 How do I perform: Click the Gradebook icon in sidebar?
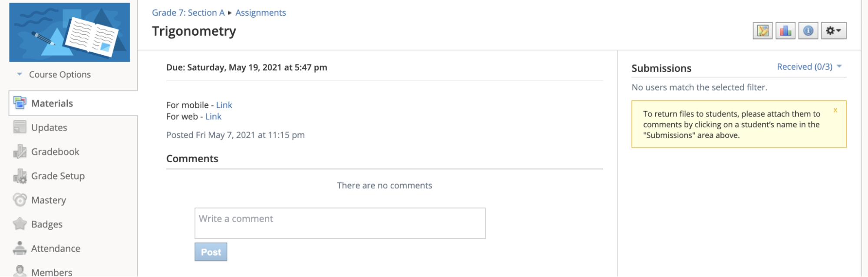(x=20, y=151)
